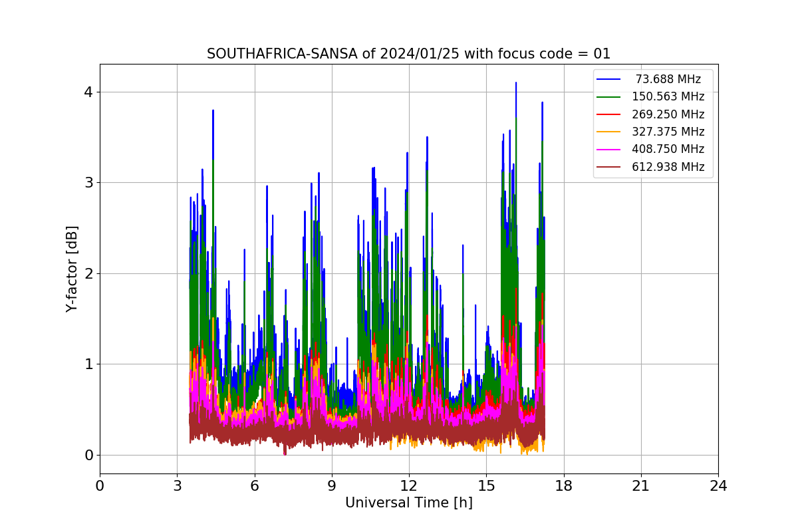Select the '269.250 MHz' legend entry
798x532 pixels.
tap(668, 114)
